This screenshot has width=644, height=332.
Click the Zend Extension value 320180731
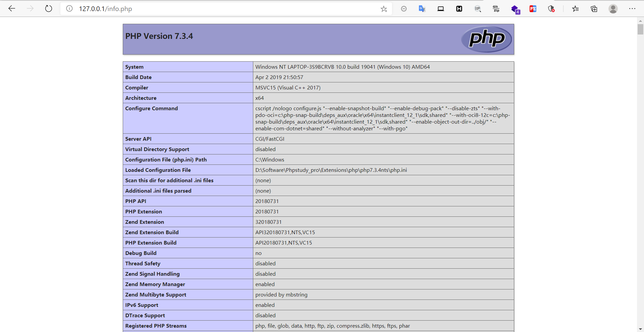[268, 222]
